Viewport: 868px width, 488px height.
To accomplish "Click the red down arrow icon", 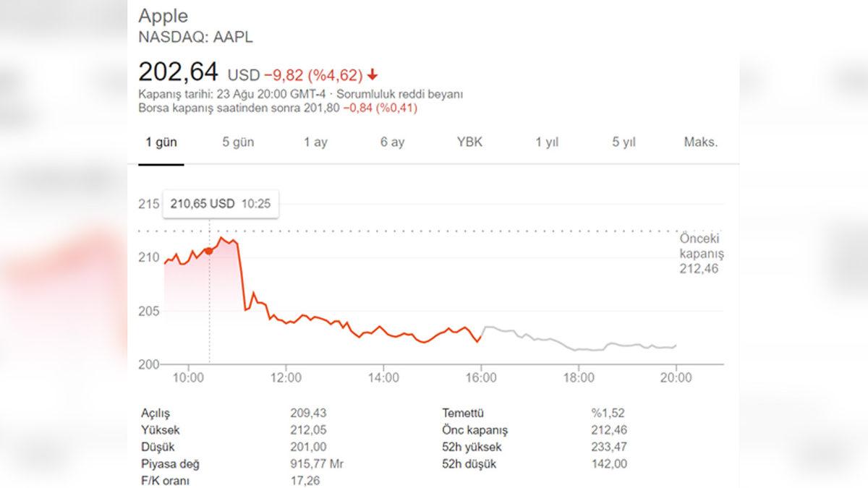I will pyautogui.click(x=373, y=74).
